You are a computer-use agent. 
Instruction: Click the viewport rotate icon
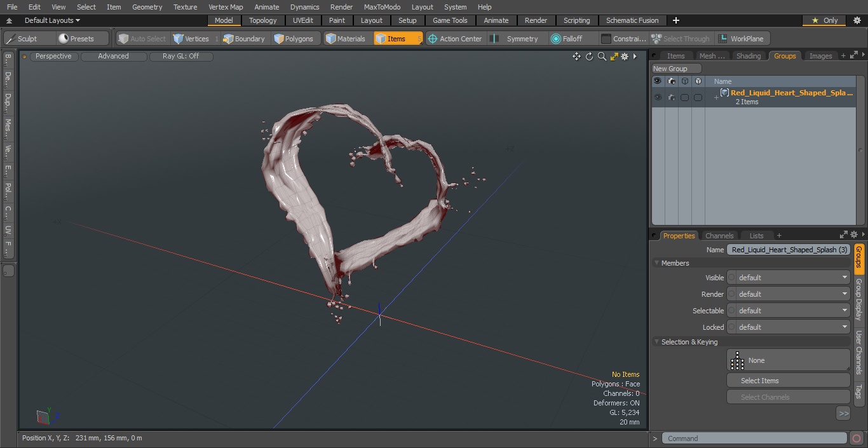[589, 57]
